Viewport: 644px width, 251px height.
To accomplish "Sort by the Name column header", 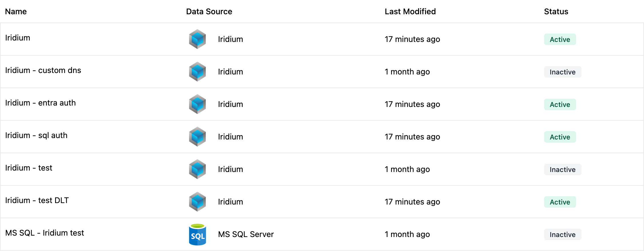I will 16,11.
